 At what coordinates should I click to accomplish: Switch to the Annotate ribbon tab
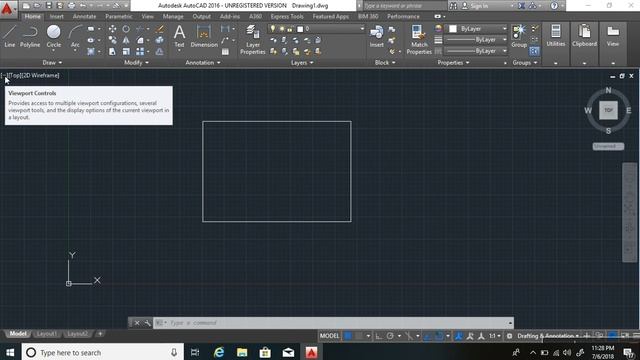pyautogui.click(x=84, y=16)
